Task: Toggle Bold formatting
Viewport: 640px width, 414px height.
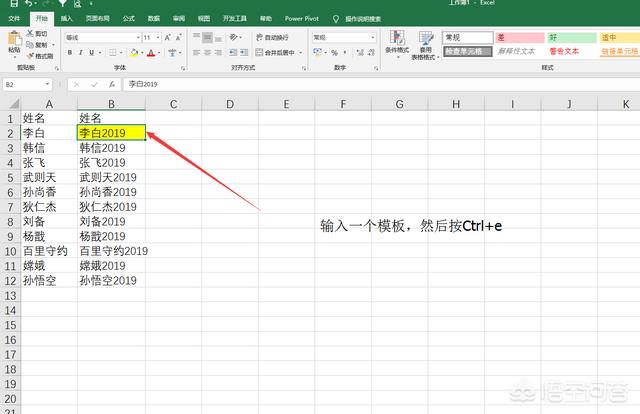Action: click(69, 54)
